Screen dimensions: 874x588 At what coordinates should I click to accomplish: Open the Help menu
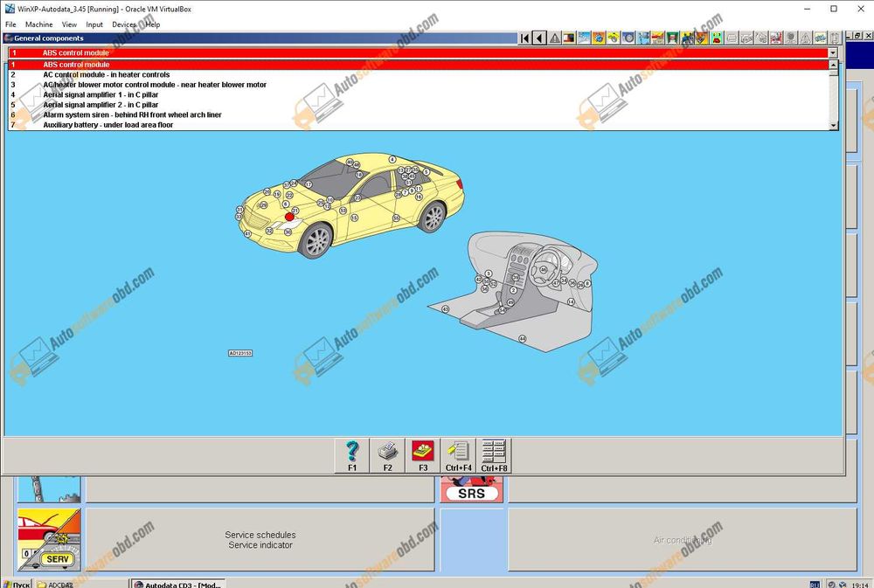pos(153,24)
